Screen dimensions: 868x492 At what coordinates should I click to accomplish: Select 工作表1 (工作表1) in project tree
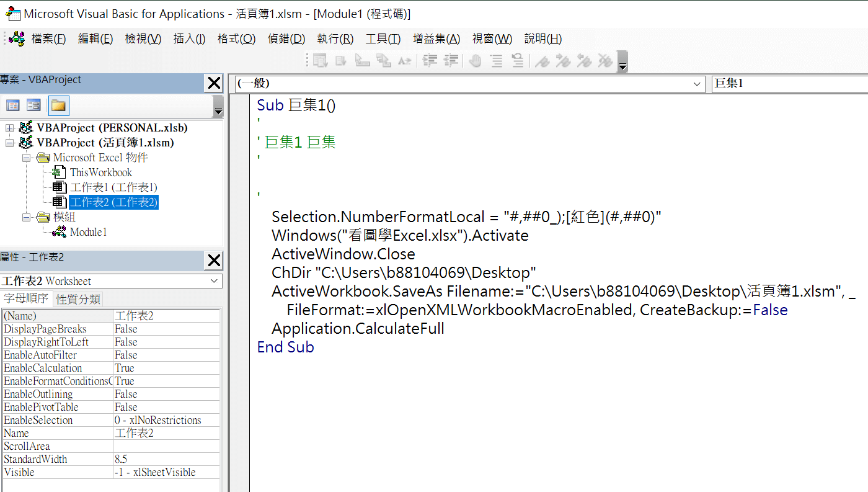[x=114, y=187]
